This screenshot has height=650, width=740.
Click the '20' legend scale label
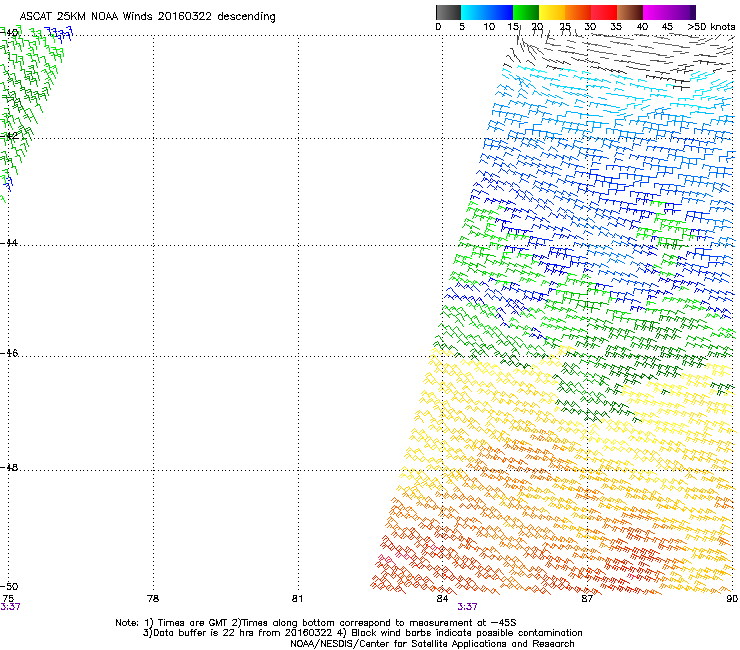point(538,27)
